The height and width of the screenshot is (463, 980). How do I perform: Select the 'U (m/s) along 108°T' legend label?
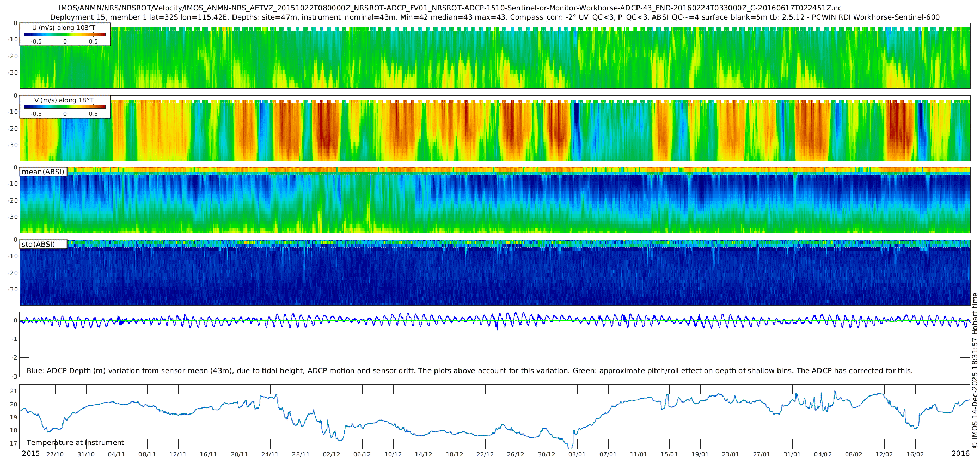click(64, 28)
